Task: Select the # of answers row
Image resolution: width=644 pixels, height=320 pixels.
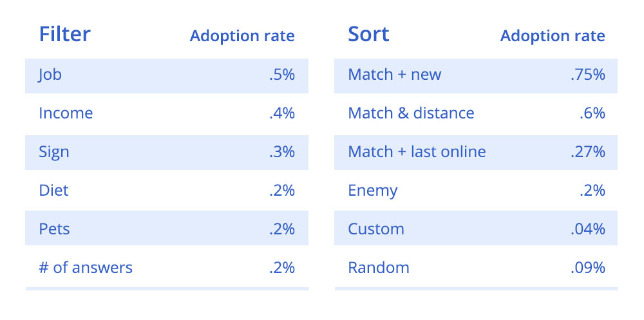Action: pos(167,267)
